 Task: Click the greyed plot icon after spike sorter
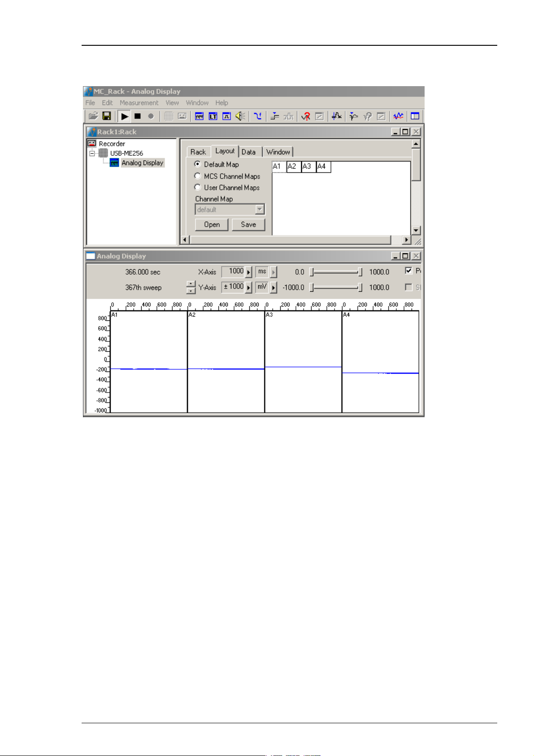[319, 116]
